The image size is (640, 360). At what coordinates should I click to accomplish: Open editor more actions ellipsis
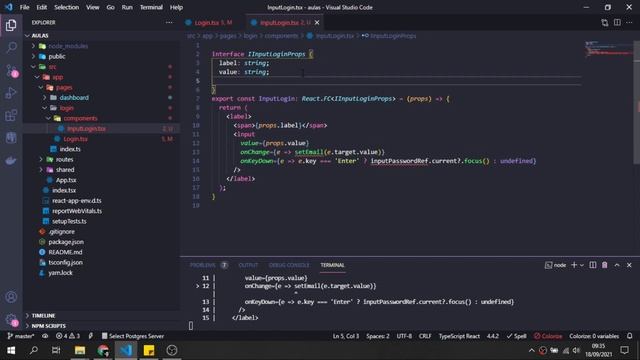(629, 22)
